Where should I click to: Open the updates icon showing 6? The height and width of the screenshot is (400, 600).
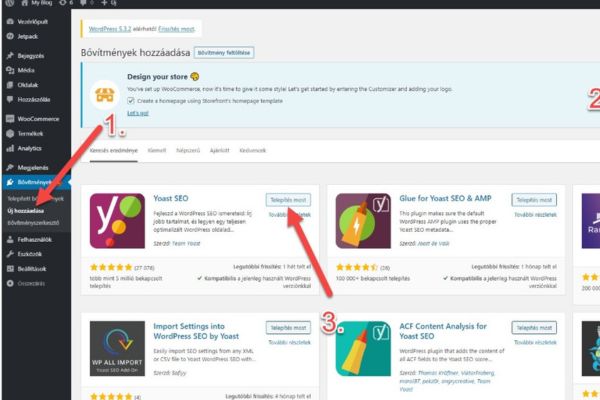62,2
